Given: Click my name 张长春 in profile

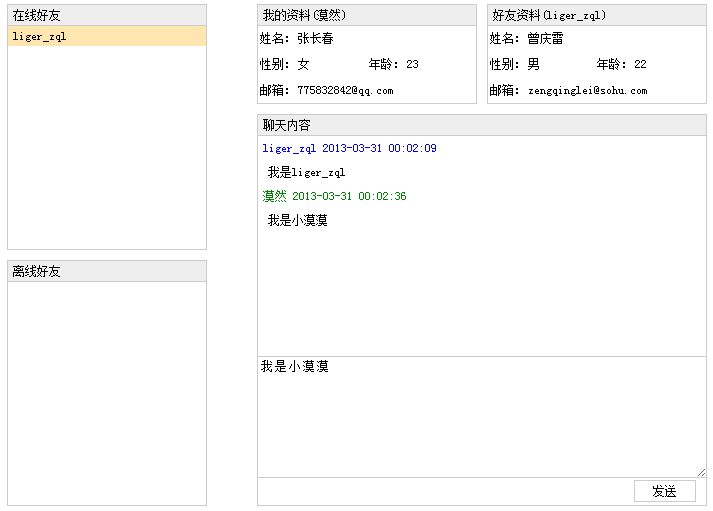Looking at the screenshot, I should point(315,39).
